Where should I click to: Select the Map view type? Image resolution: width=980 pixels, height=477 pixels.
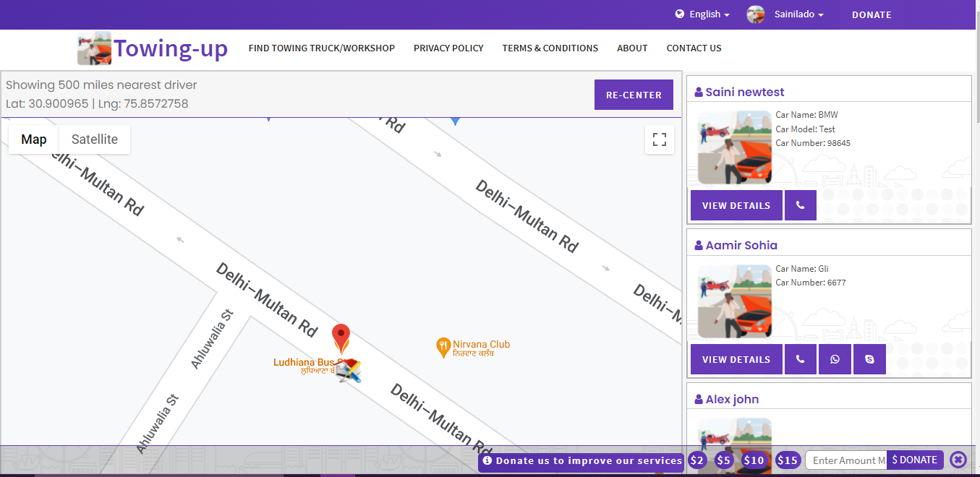[34, 139]
